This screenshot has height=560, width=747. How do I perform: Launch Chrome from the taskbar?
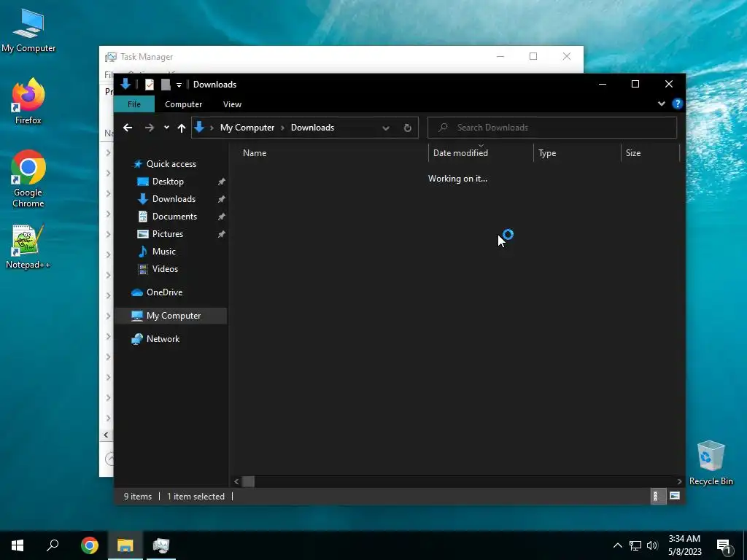[x=89, y=545]
